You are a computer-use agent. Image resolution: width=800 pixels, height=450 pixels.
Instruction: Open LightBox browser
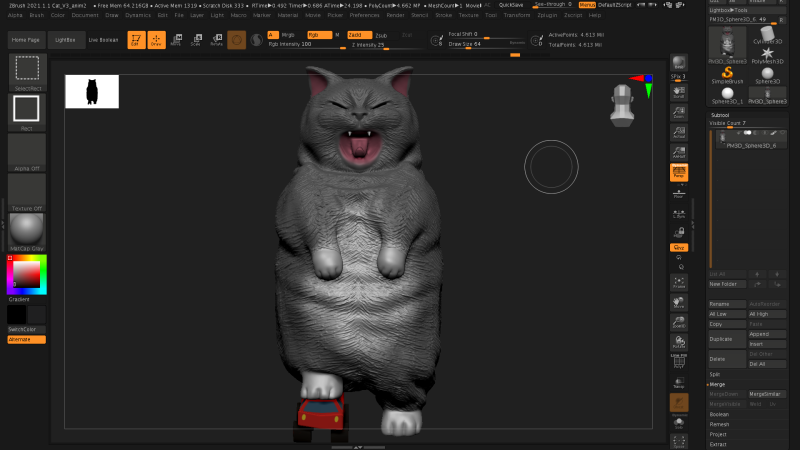coord(65,39)
